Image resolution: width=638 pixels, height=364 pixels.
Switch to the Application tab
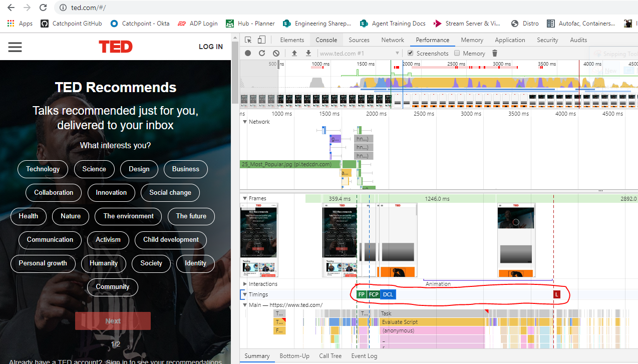tap(510, 40)
